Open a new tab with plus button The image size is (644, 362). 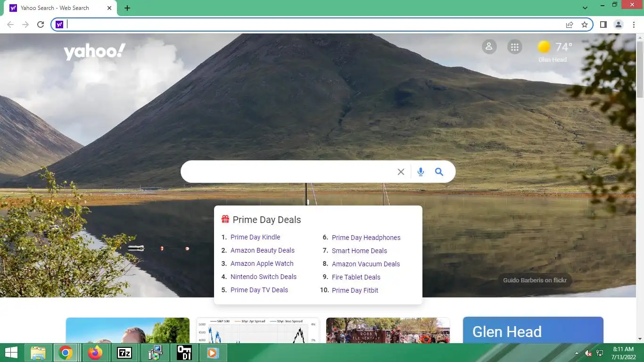(x=127, y=8)
